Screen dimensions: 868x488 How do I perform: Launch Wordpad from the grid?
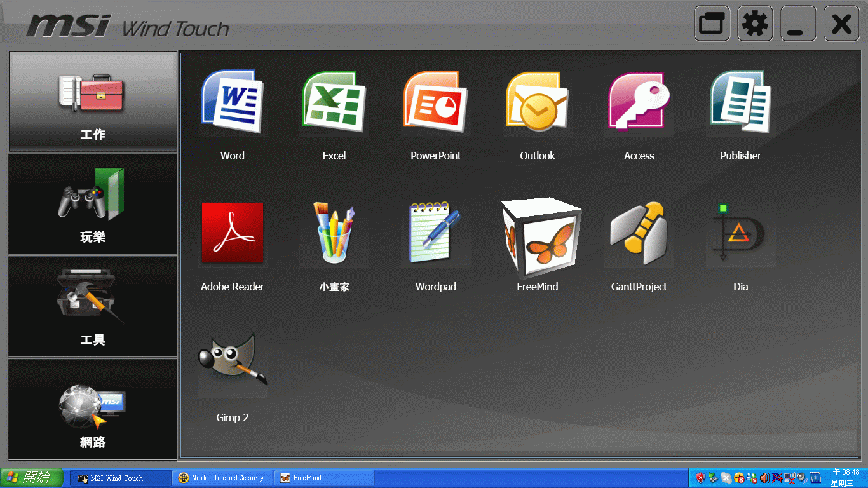tap(436, 233)
